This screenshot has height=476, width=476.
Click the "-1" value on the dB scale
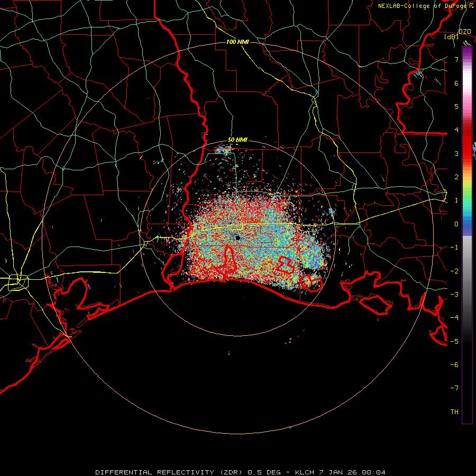click(454, 248)
